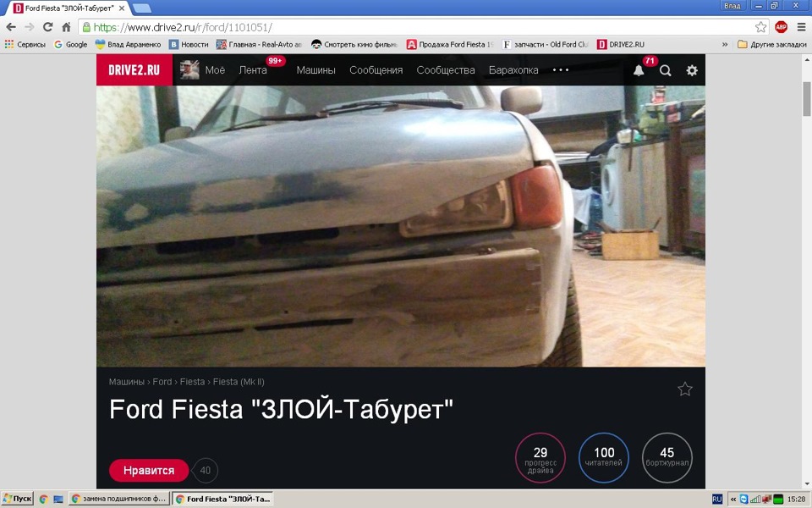Click the first Fiesta breadcrumb link
The image size is (812, 508).
coord(192,382)
